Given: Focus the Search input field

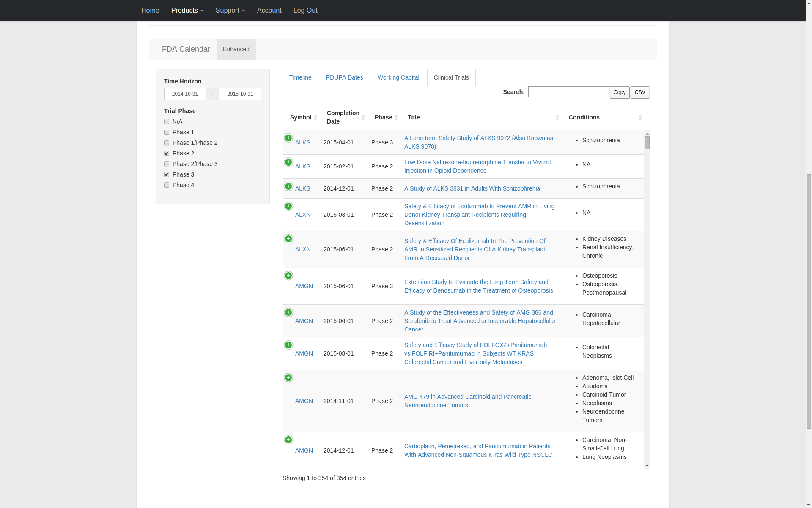Looking at the screenshot, I should (569, 92).
